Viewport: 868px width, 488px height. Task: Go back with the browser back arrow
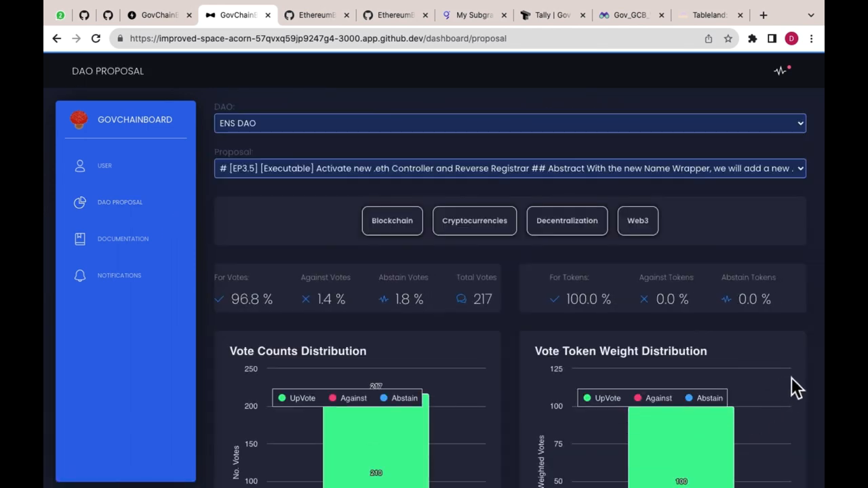tap(57, 39)
